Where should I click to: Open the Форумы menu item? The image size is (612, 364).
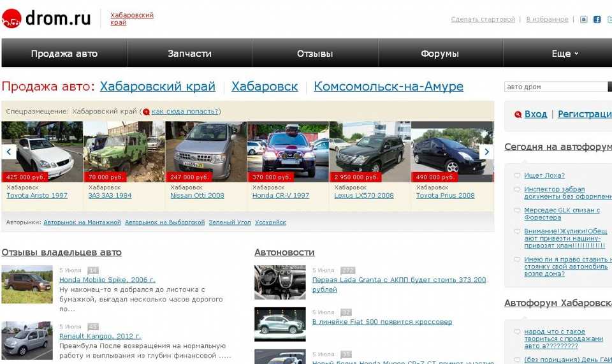point(440,53)
